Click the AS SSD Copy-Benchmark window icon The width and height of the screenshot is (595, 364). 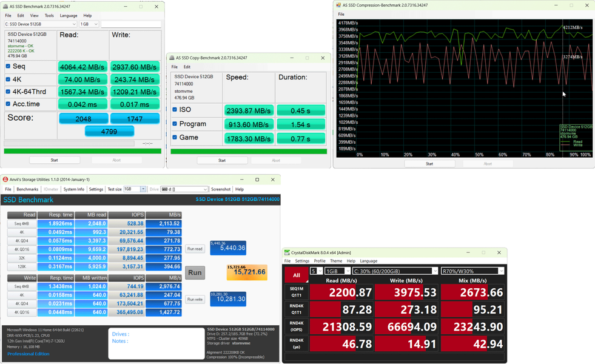click(172, 58)
